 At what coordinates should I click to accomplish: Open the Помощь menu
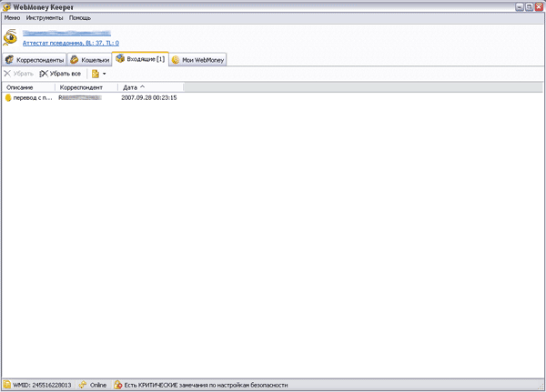tap(80, 18)
